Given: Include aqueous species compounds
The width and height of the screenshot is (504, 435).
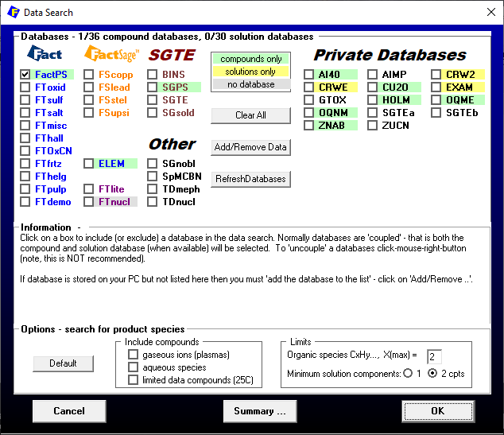Looking at the screenshot, I should [133, 367].
